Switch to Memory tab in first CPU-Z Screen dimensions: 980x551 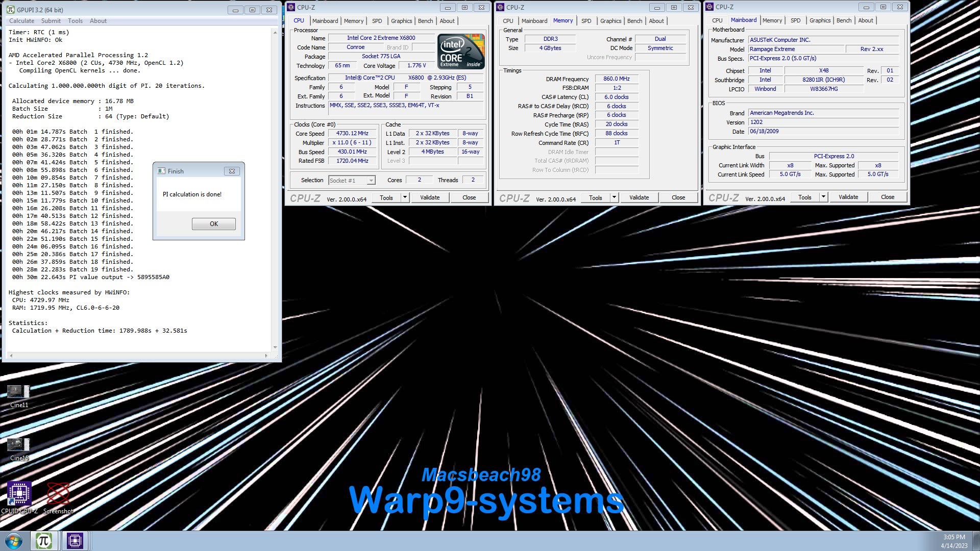354,21
